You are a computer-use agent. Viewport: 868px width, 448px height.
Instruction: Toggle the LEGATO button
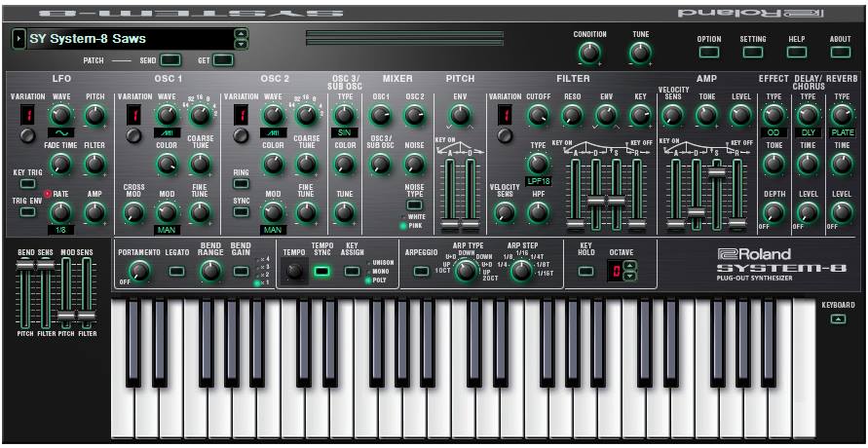coord(176,271)
